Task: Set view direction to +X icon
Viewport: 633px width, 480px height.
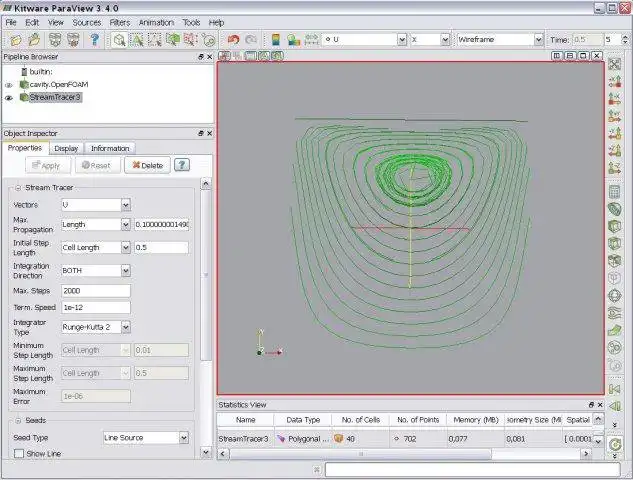Action: (x=614, y=82)
